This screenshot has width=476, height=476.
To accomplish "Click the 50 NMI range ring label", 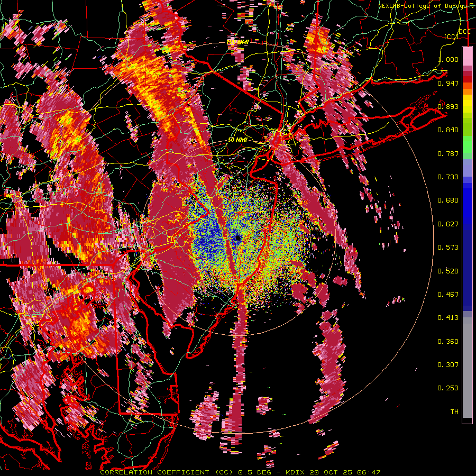I will pyautogui.click(x=237, y=140).
